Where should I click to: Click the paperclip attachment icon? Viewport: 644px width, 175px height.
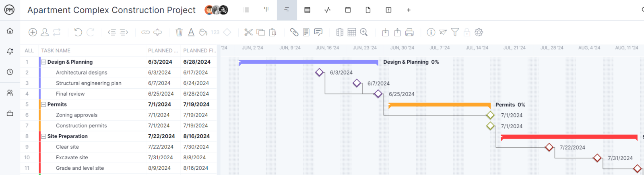point(294,32)
